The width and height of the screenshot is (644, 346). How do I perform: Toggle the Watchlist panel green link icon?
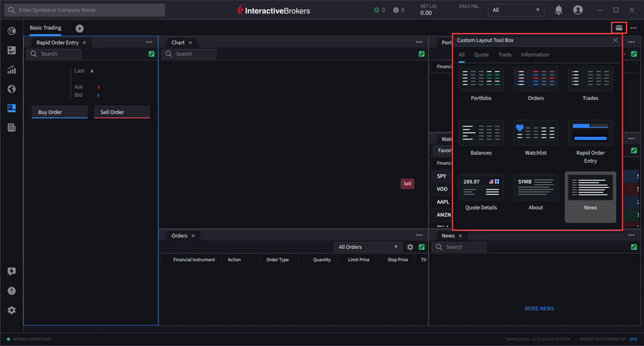pyautogui.click(x=634, y=150)
